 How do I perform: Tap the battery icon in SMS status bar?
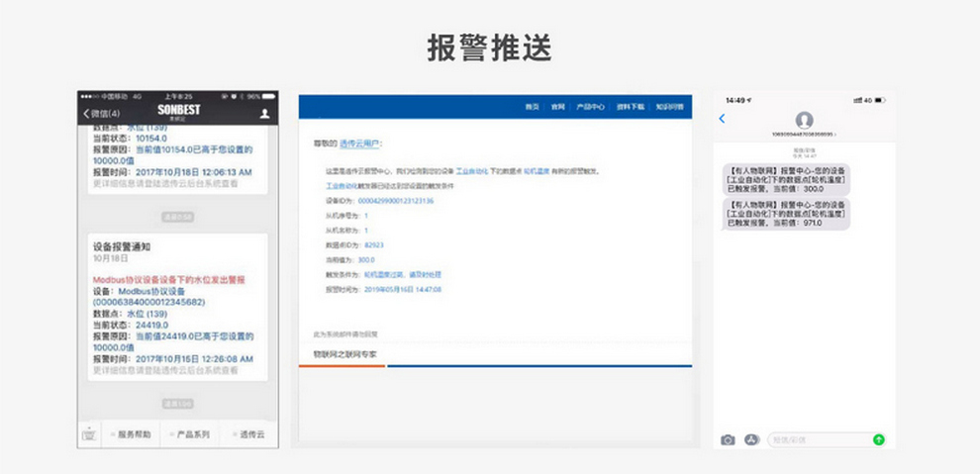pyautogui.click(x=879, y=101)
